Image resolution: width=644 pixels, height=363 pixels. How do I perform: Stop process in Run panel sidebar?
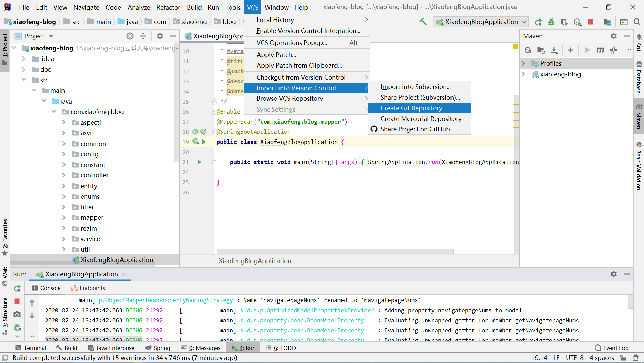coord(17,301)
